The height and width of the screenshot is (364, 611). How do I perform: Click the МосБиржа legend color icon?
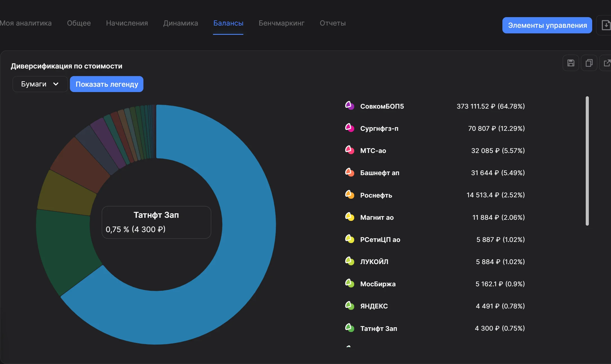349,283
